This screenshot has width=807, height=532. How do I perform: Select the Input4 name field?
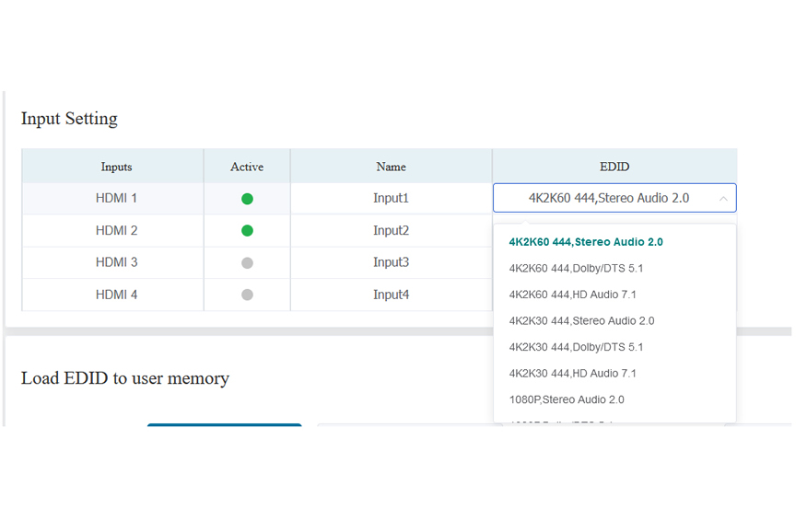click(x=391, y=295)
